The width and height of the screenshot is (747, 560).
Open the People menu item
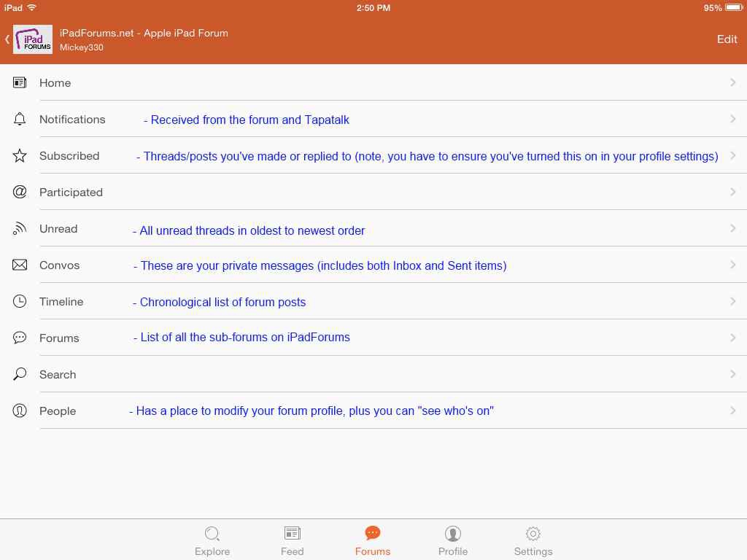pos(373,410)
